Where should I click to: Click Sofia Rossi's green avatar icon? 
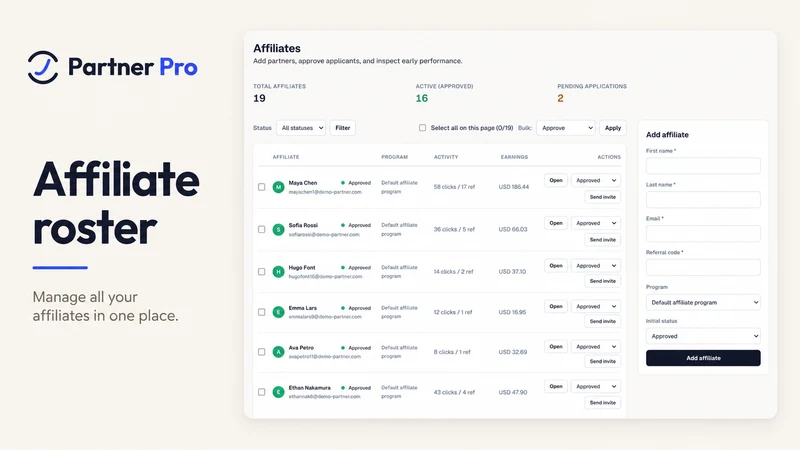[278, 230]
